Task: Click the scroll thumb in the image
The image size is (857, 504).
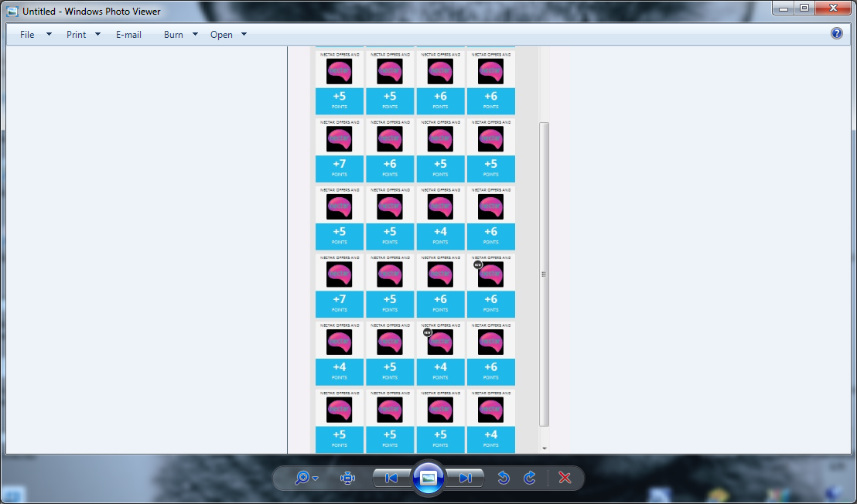Action: (544, 274)
